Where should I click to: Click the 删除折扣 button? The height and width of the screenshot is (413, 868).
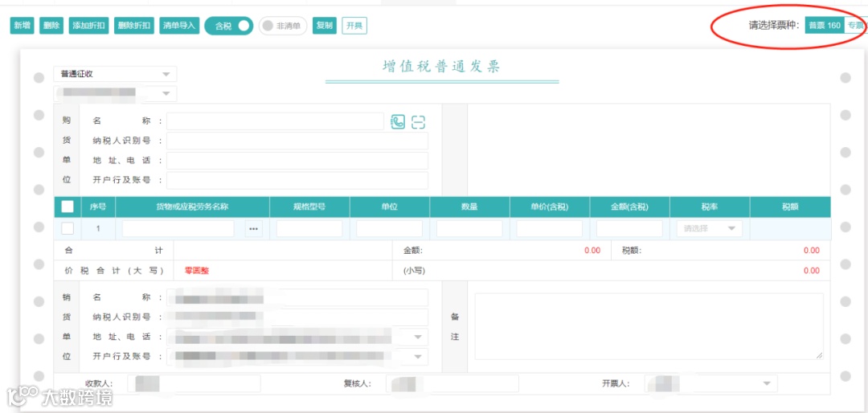click(x=134, y=26)
